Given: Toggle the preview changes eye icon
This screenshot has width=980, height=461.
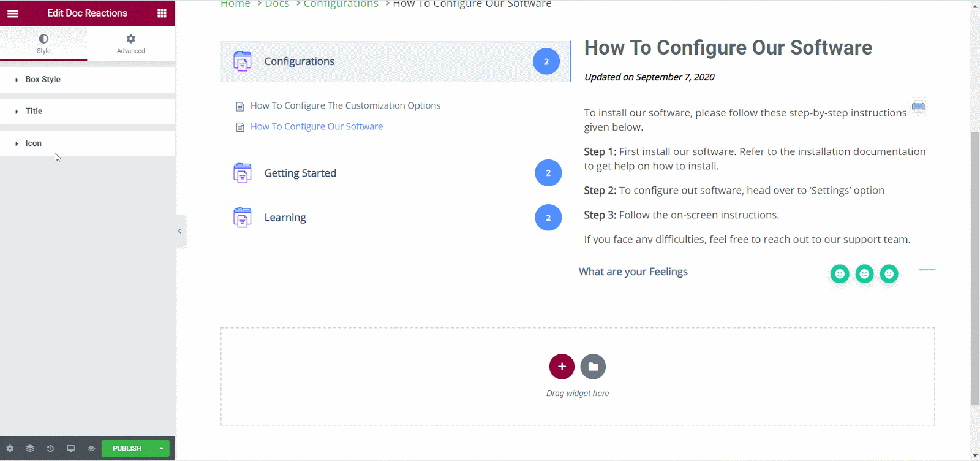Looking at the screenshot, I should coord(91,449).
